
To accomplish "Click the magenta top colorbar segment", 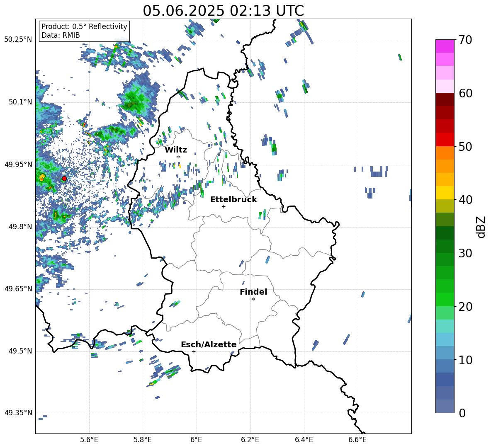I will (445, 46).
